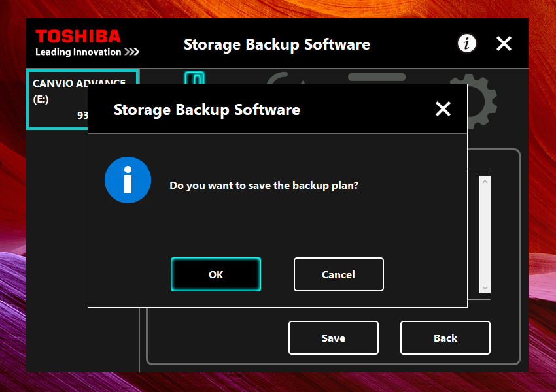This screenshot has width=556, height=392.
Task: Close the save backup plan dialog
Action: tap(443, 108)
